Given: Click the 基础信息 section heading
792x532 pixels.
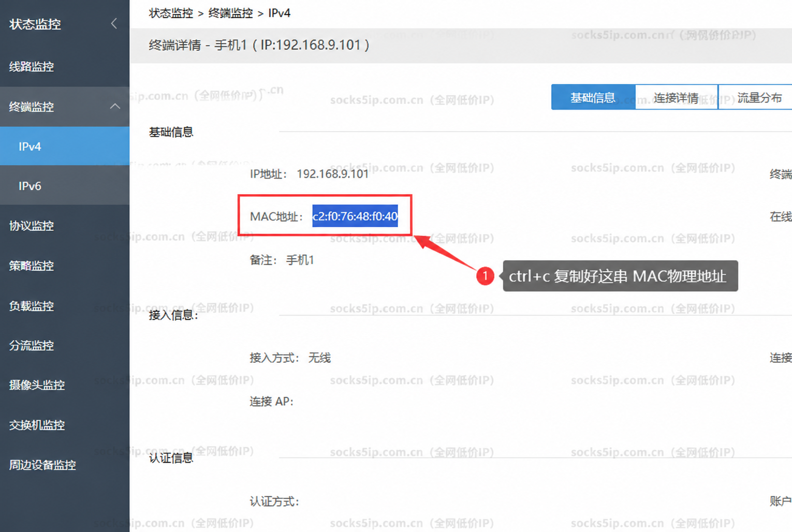Looking at the screenshot, I should [171, 132].
